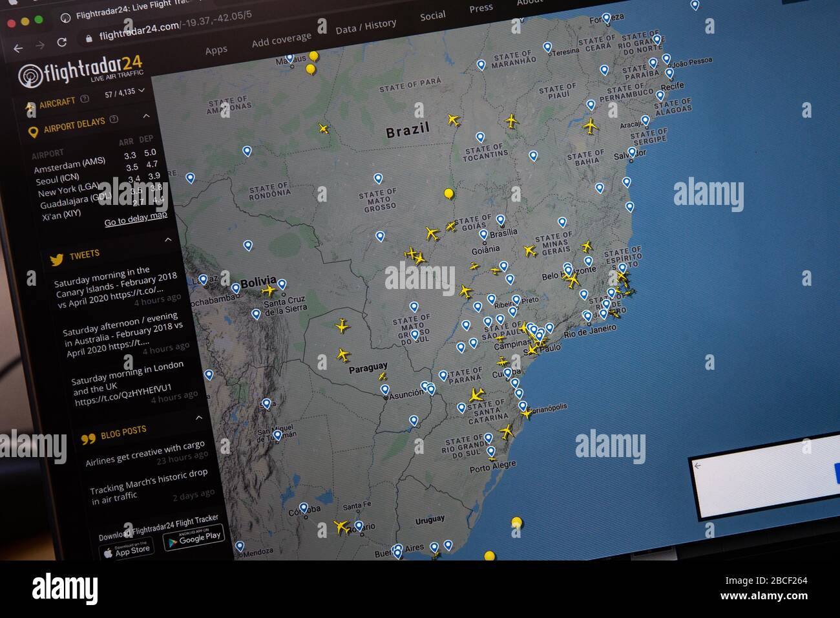This screenshot has width=840, height=618.
Task: Click the Salvador airport pin
Action: coord(632,152)
